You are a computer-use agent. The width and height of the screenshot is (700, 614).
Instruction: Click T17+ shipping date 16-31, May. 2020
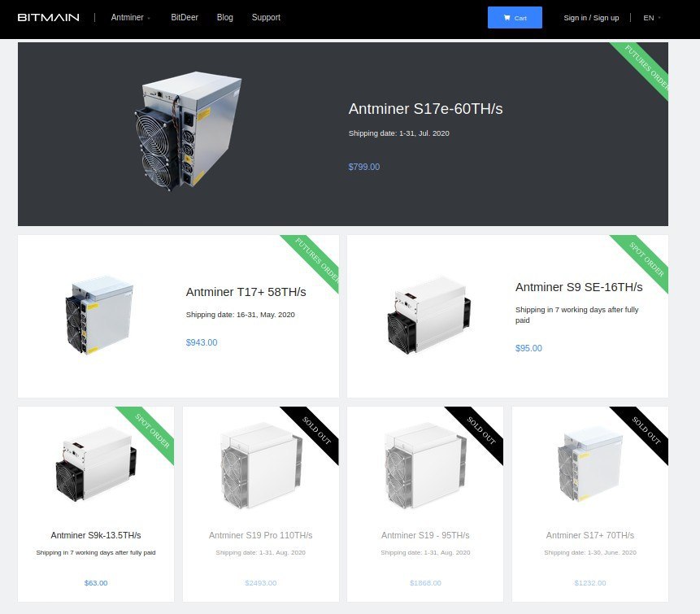(x=240, y=315)
